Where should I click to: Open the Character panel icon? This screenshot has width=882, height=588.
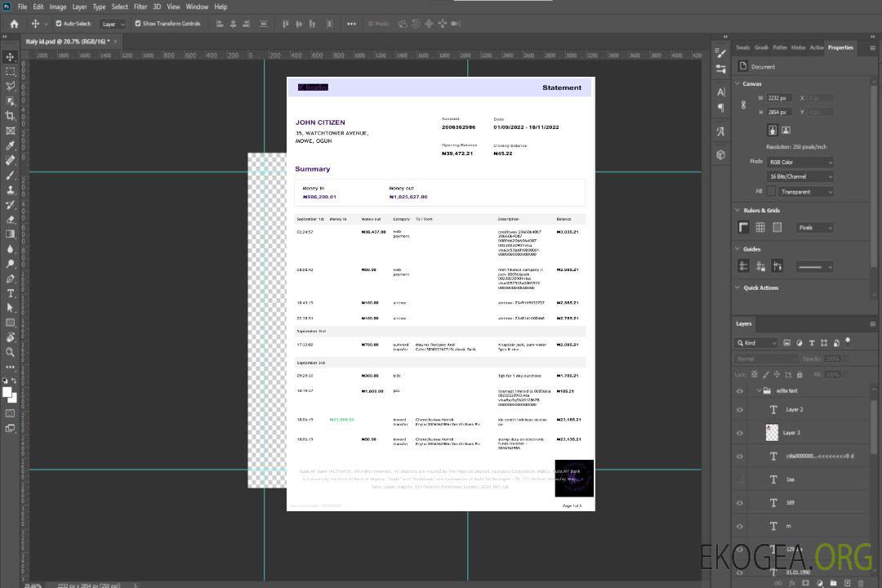pyautogui.click(x=721, y=92)
